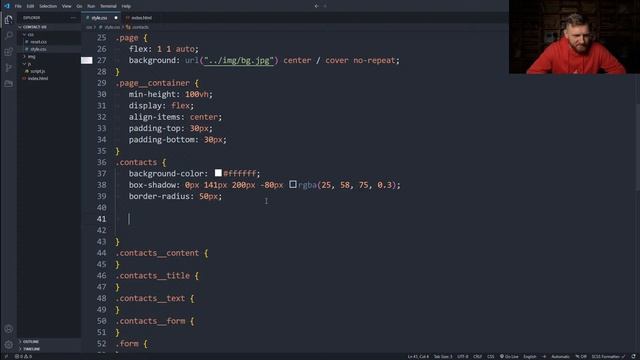Open the Explorer view in activity bar
The width and height of the screenshot is (640, 360).
(9, 20)
